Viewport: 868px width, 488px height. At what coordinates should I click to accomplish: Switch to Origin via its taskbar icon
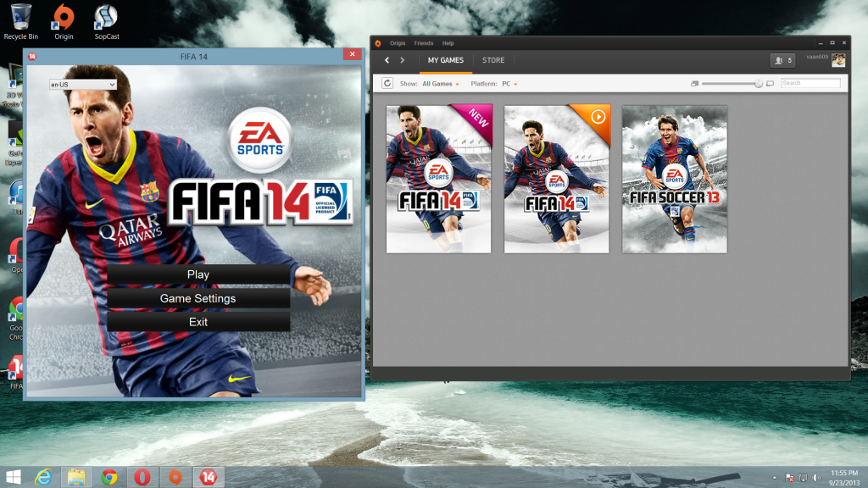(x=175, y=477)
